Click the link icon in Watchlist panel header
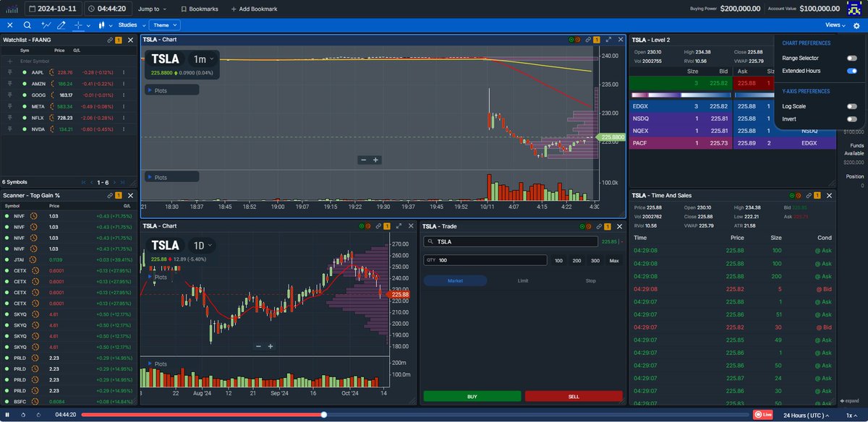The height and width of the screenshot is (422, 868). pos(109,40)
